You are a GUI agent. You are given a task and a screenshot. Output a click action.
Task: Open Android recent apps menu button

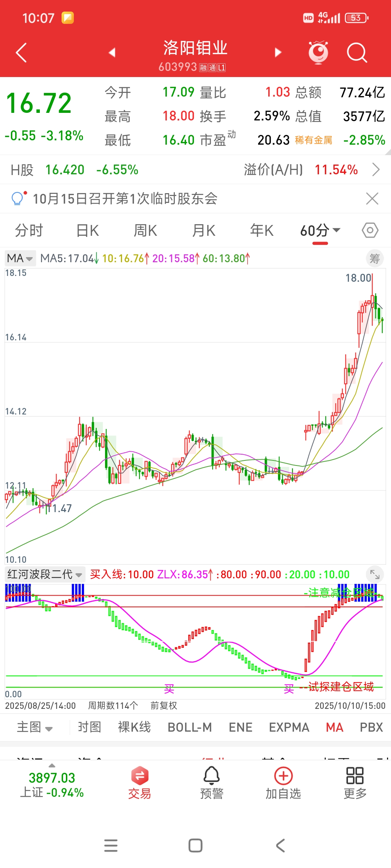click(111, 846)
